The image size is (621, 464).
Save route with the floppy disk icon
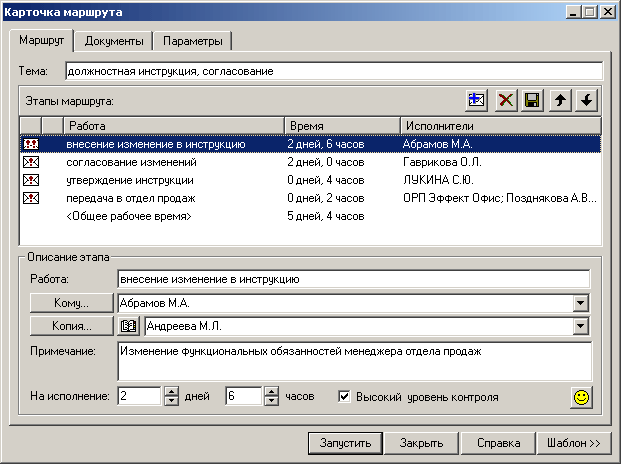coord(532,100)
